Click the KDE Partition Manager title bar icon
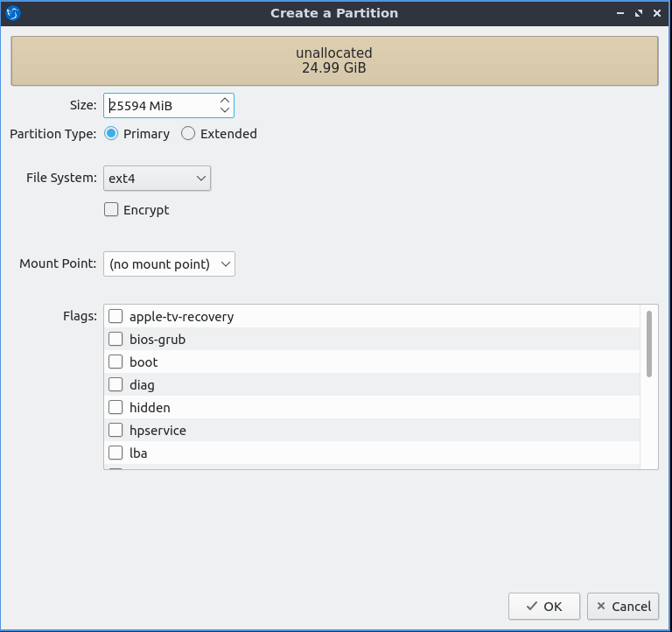 pos(12,13)
